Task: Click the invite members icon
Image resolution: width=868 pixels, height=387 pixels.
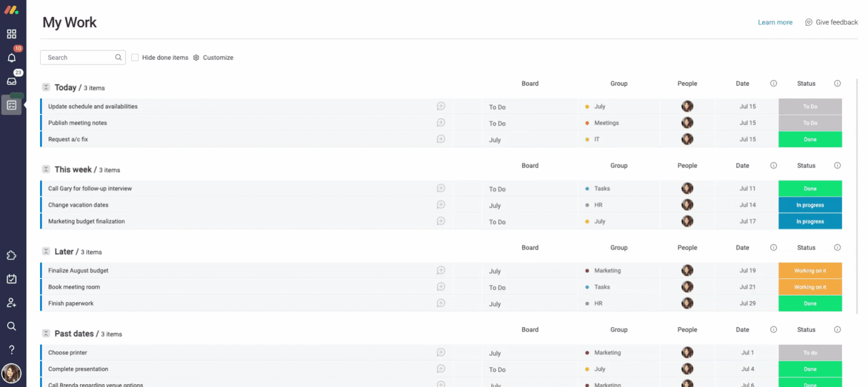Action: point(11,303)
